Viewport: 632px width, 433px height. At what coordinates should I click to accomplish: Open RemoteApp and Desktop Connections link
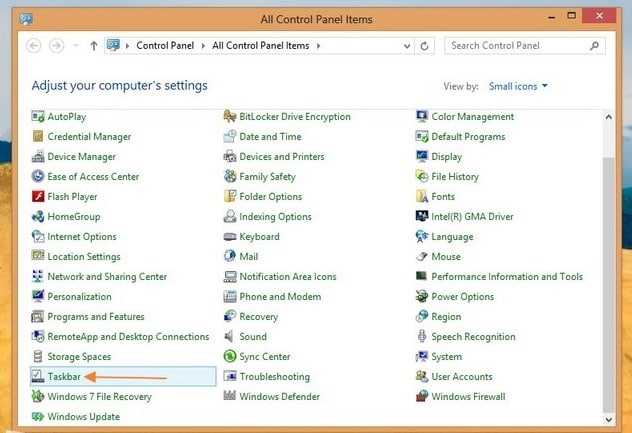click(128, 337)
